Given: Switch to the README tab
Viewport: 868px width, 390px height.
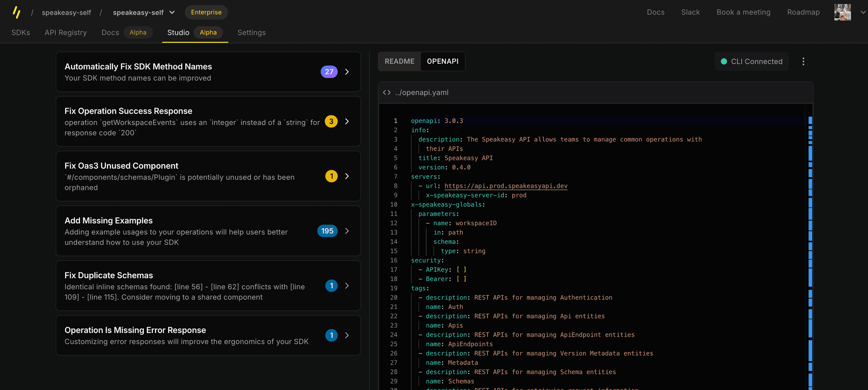Looking at the screenshot, I should click(399, 62).
